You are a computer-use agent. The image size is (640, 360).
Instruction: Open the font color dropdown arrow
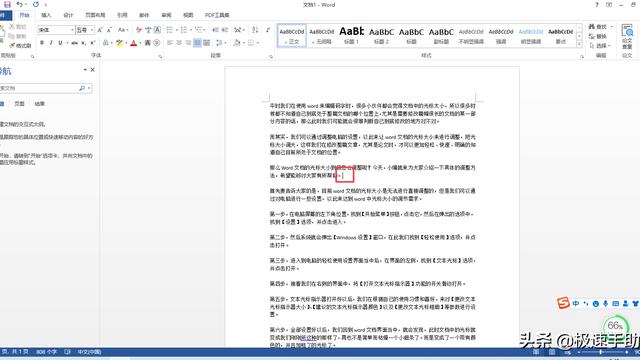pyautogui.click(x=140, y=43)
